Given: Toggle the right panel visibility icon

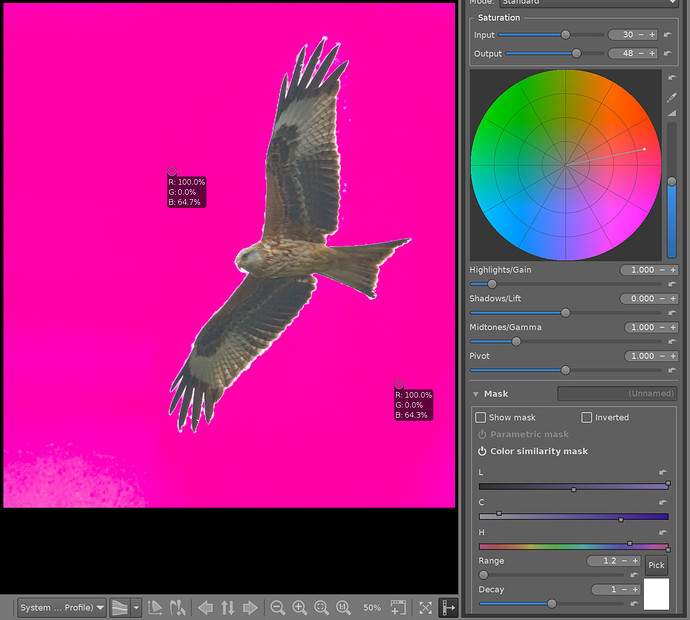Looking at the screenshot, I should coord(448,608).
